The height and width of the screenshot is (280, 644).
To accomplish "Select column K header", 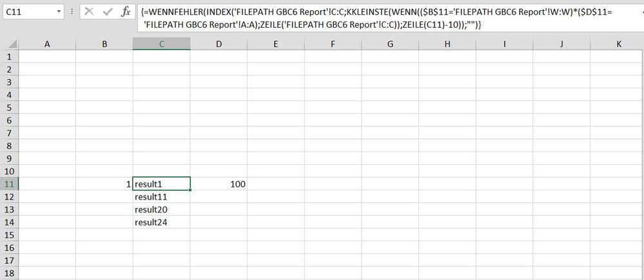I will [x=618, y=44].
